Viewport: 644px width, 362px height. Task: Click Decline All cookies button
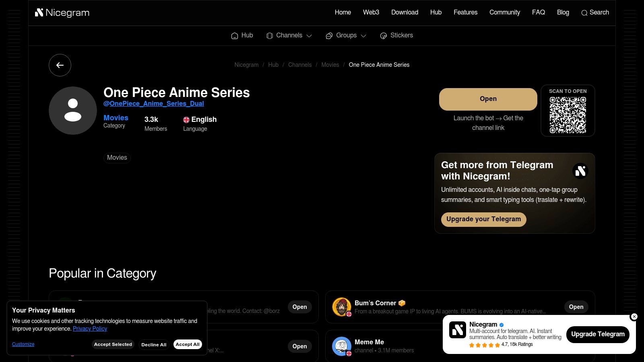tap(154, 345)
